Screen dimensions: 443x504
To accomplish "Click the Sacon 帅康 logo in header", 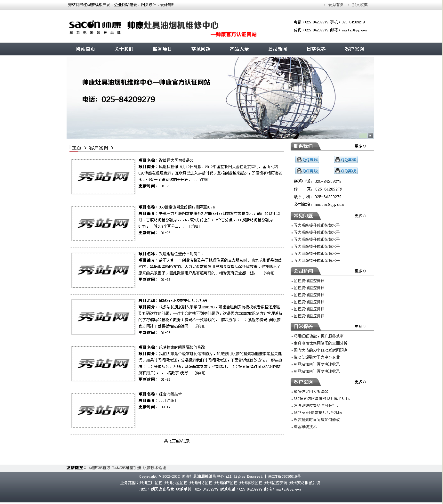I will tap(95, 27).
